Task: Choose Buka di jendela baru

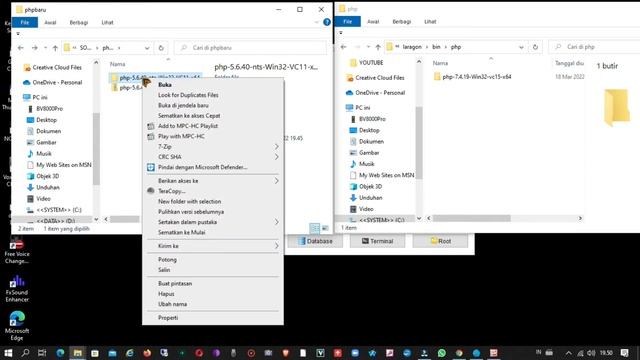Action: [183, 105]
